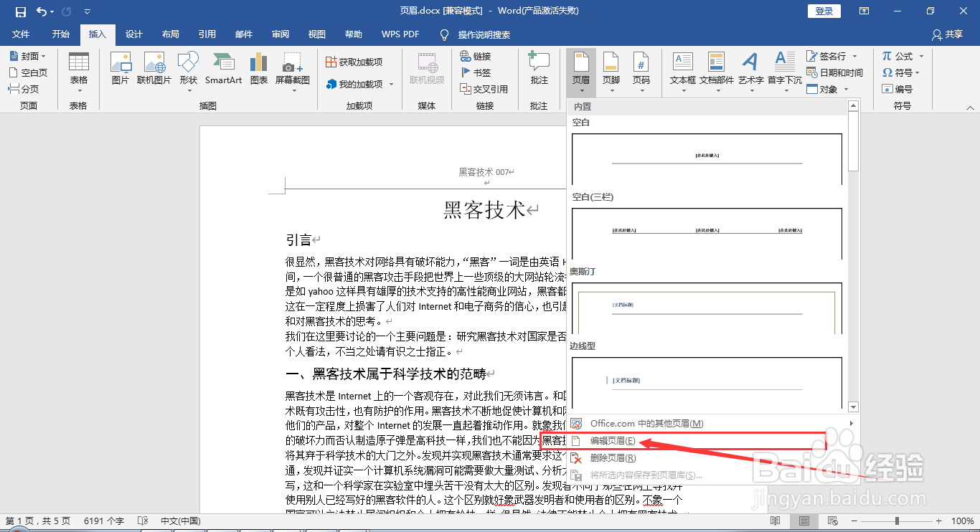980x532 pixels.
Task: Insert an online picture (联机图片)
Action: coord(154,70)
